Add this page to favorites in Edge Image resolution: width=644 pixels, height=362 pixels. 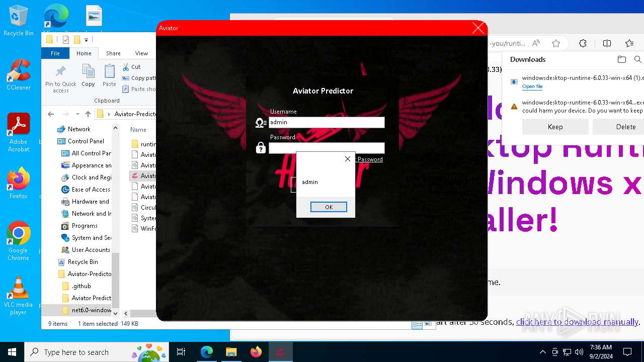pyautogui.click(x=556, y=43)
